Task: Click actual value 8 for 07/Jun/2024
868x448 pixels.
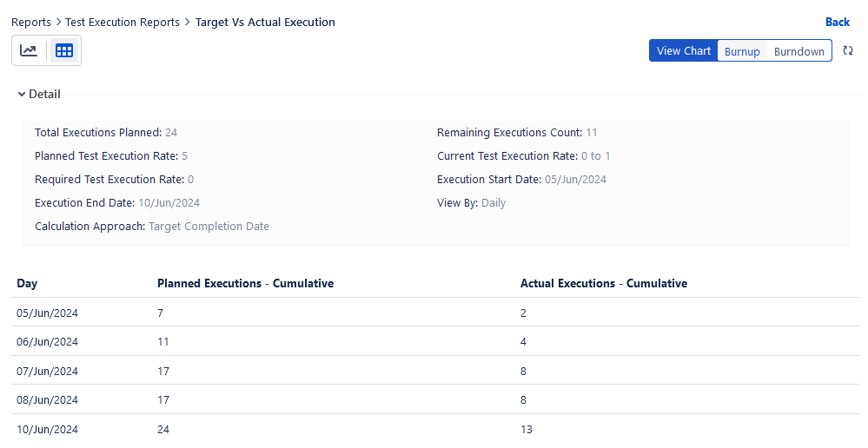Action: [523, 371]
